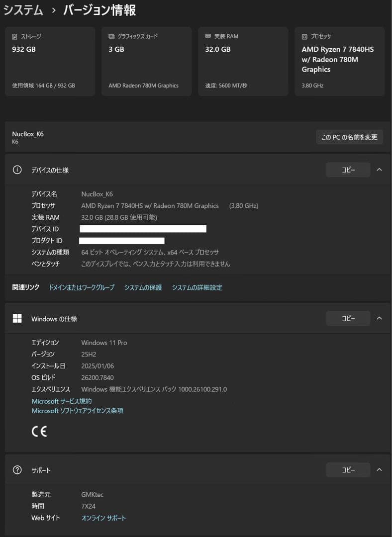392x537 pixels.
Task: Click the この PC の名前を変更 button
Action: (349, 137)
